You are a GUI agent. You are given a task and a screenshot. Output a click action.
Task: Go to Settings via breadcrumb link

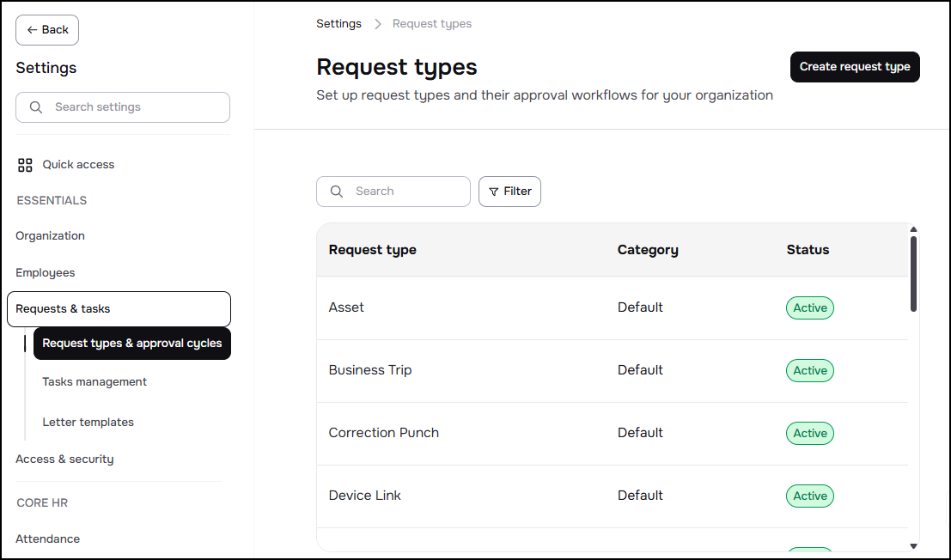tap(339, 24)
